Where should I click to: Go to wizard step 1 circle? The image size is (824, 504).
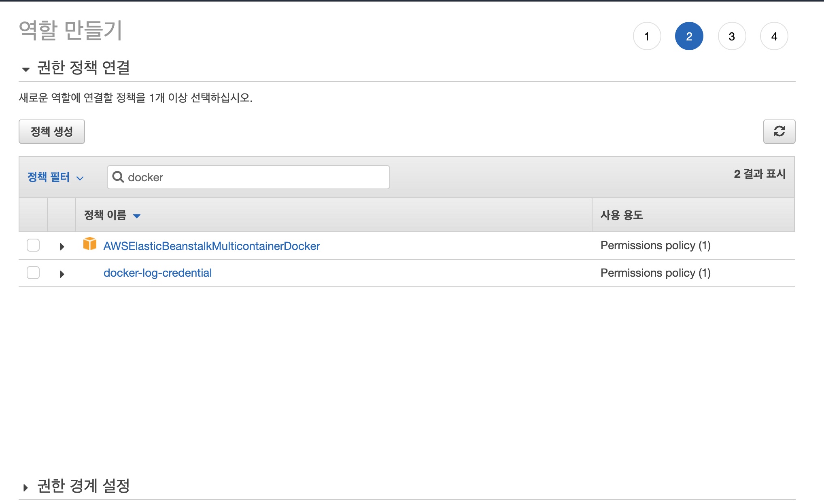pos(647,36)
